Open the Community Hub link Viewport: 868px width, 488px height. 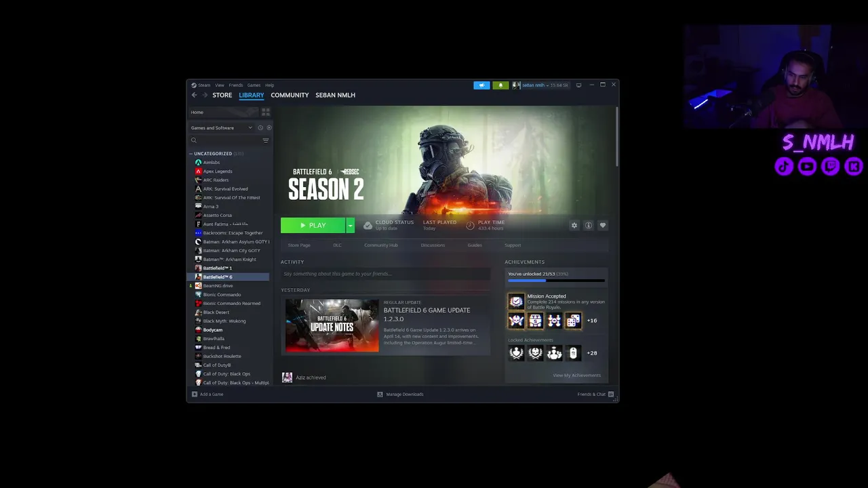point(381,245)
